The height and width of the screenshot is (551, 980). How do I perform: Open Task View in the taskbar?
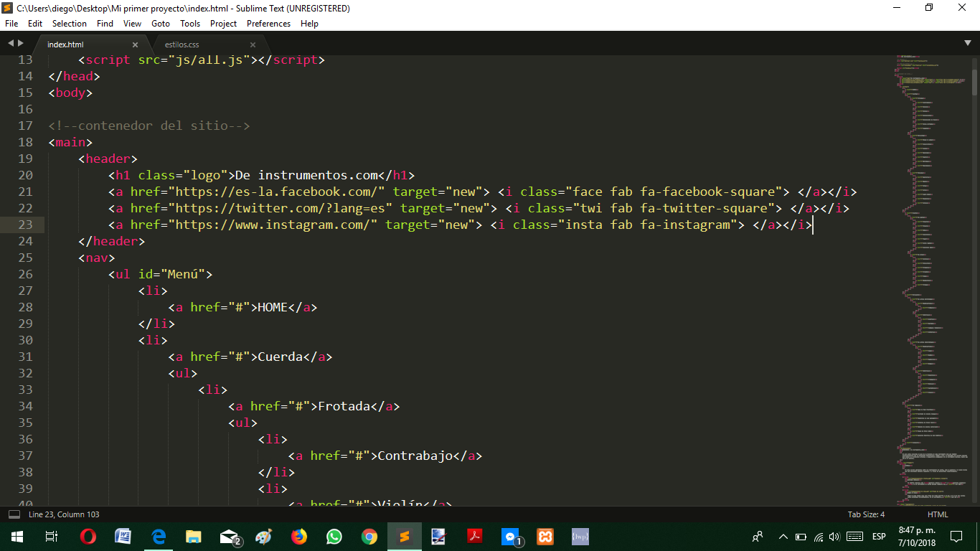(51, 536)
